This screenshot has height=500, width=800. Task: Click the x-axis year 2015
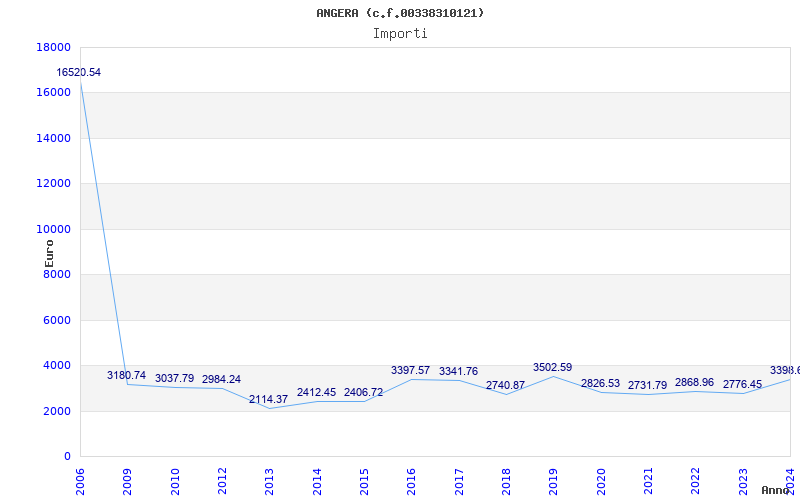tap(364, 482)
